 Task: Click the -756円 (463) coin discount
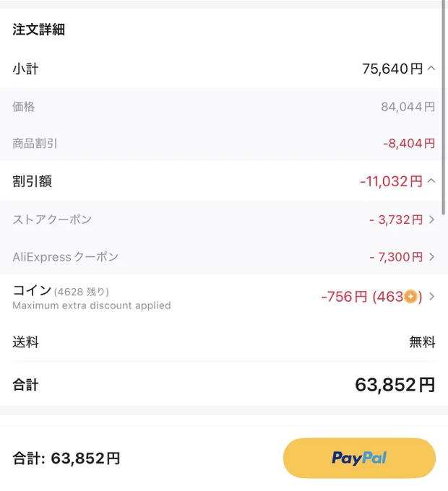point(372,297)
